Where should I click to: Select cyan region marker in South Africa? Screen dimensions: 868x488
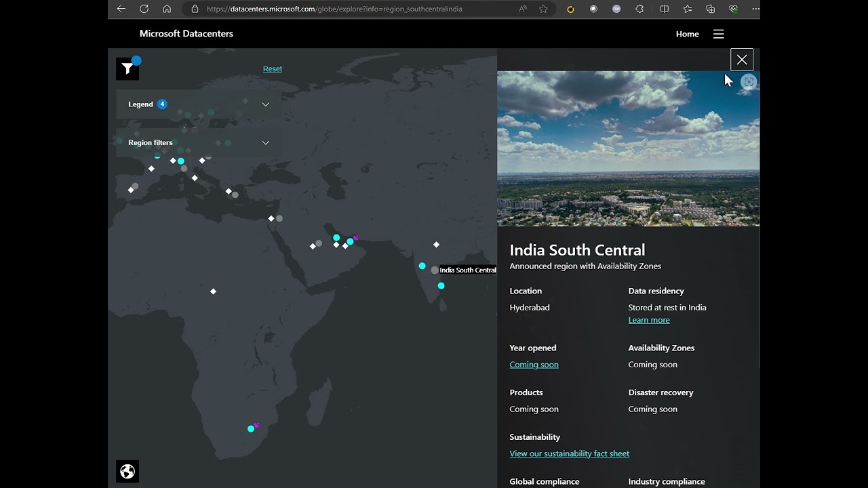click(x=251, y=428)
